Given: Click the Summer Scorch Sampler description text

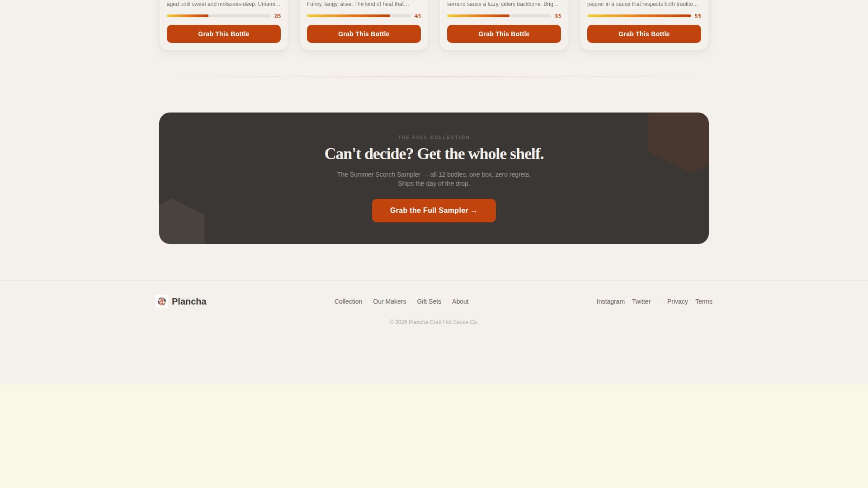Looking at the screenshot, I should [x=434, y=179].
